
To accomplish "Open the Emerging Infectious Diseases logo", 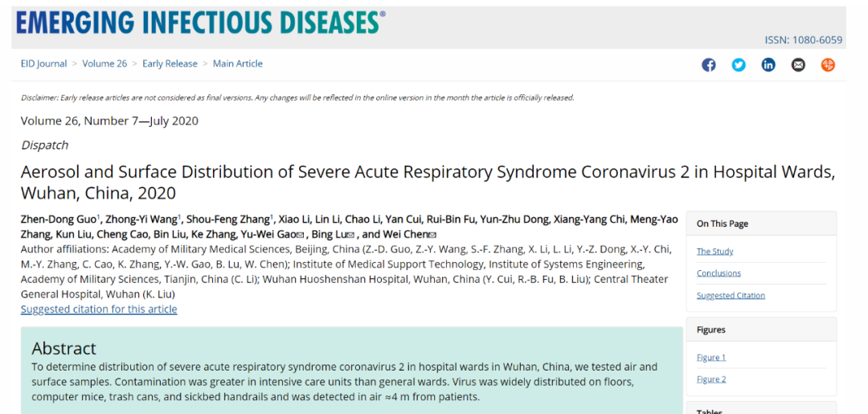I will click(200, 23).
